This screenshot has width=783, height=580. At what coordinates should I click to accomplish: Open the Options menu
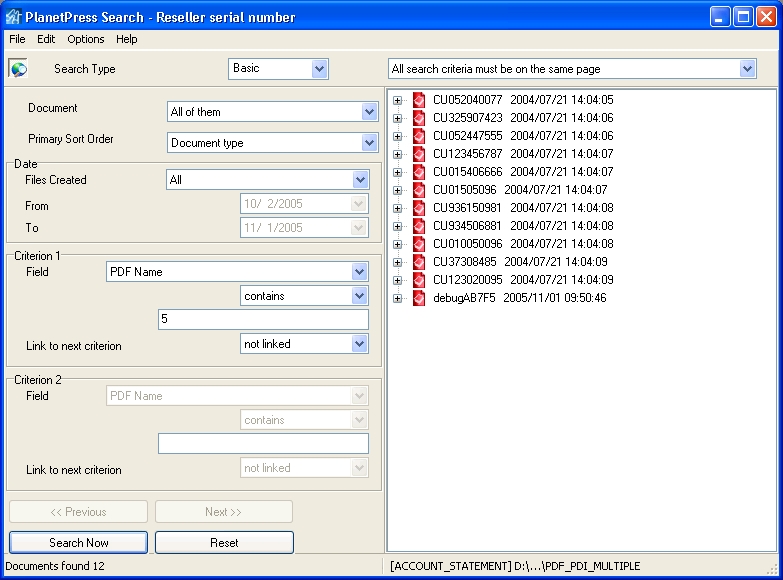point(86,39)
